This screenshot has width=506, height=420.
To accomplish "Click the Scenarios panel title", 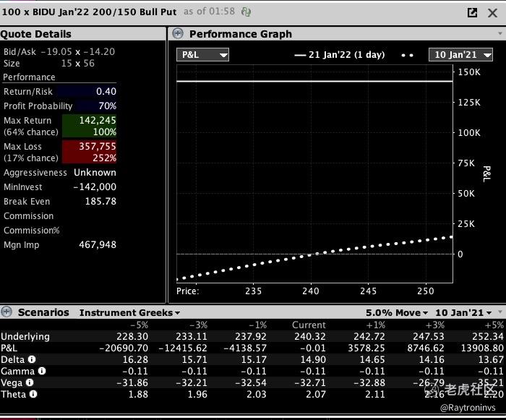I will (43, 312).
